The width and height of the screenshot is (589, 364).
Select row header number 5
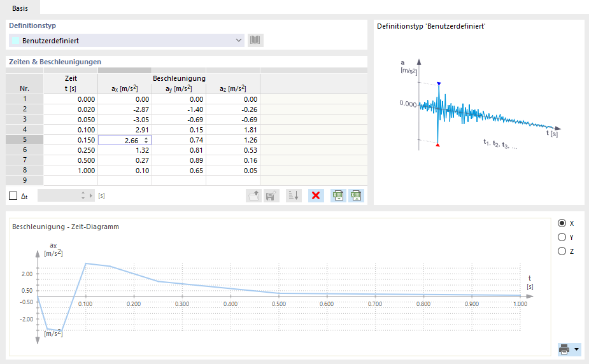(25, 139)
